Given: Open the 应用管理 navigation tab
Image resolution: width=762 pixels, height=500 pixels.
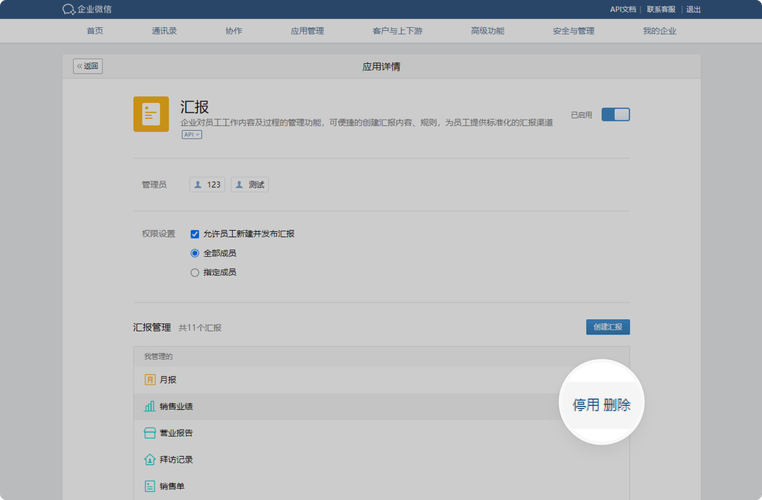Looking at the screenshot, I should point(307,31).
